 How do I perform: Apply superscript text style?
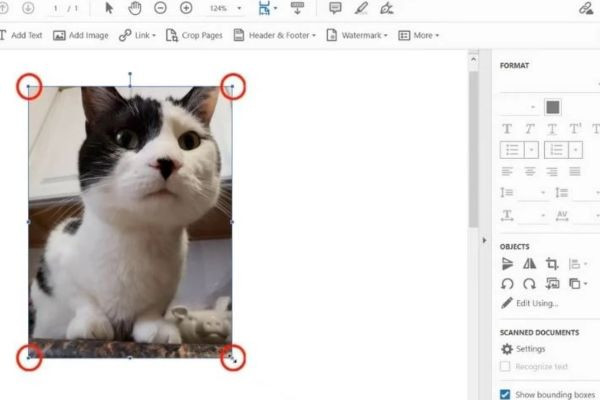[x=575, y=129]
